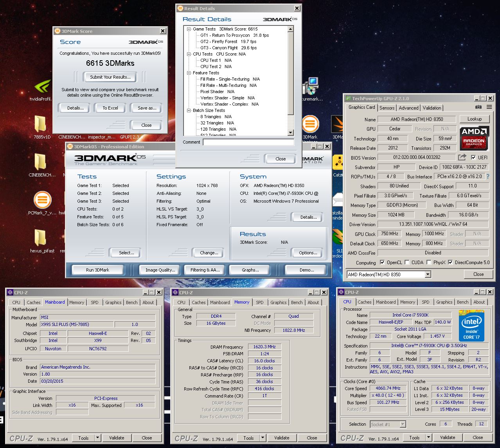Switch to the Advanced tab in GPU-Z

coord(409,108)
